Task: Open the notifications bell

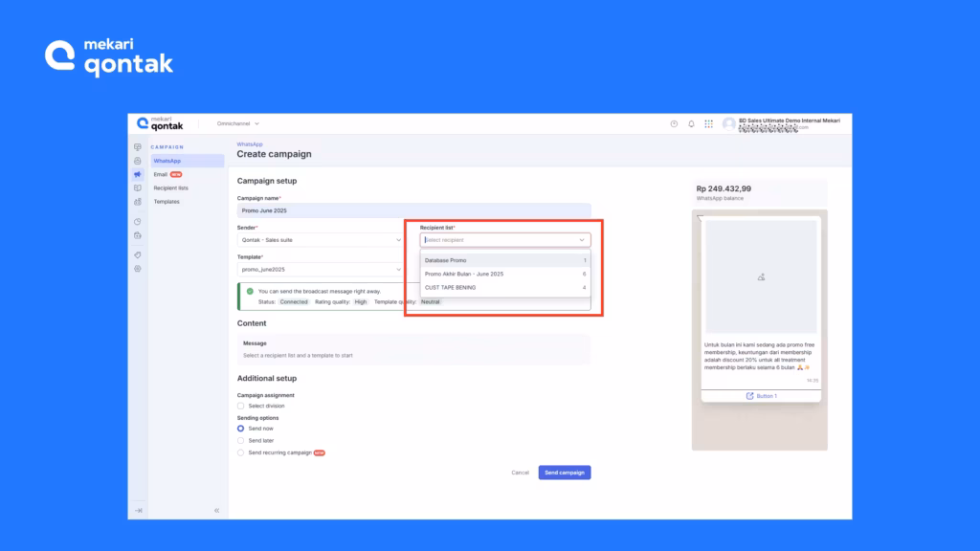Action: [x=691, y=123]
